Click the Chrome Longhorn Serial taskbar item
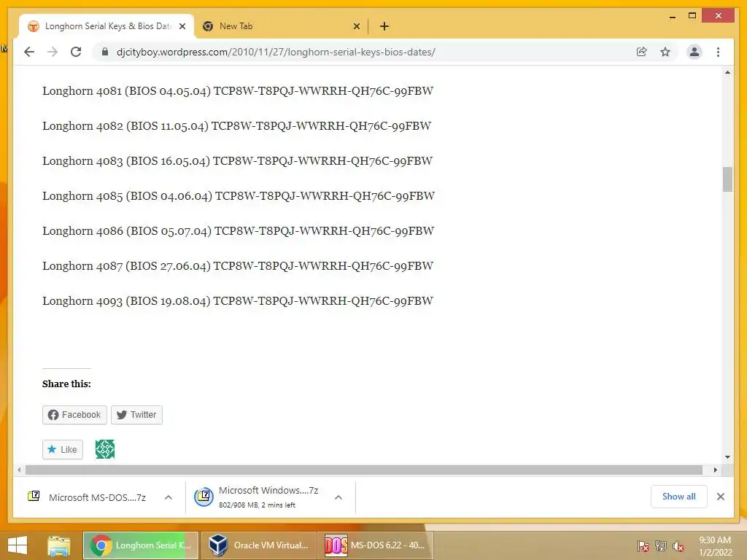 [141, 545]
